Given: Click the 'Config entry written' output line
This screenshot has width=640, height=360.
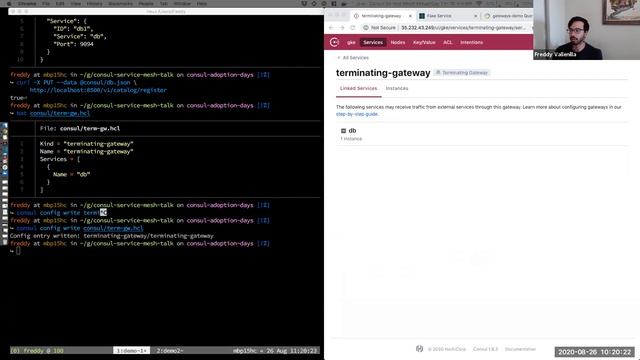Looking at the screenshot, I should [111, 236].
